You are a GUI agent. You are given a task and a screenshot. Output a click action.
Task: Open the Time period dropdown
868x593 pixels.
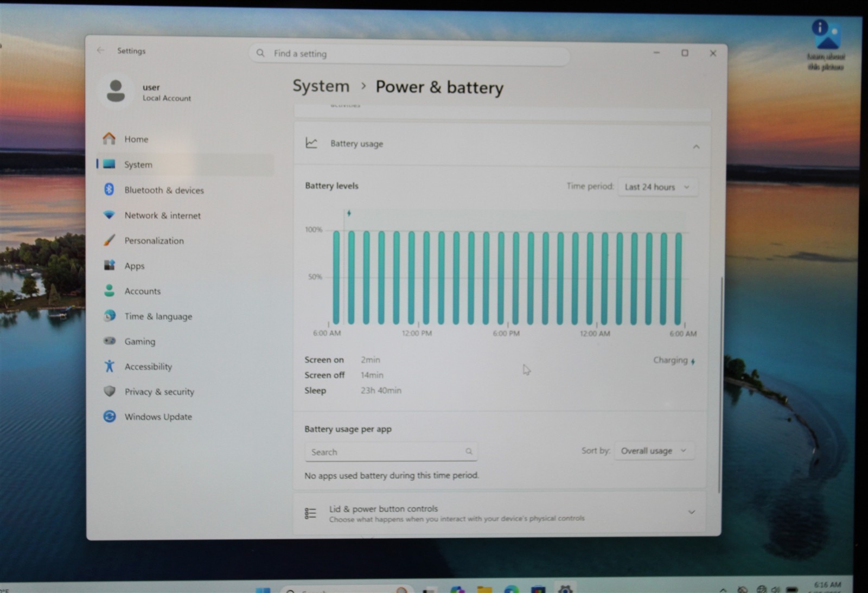pos(658,187)
